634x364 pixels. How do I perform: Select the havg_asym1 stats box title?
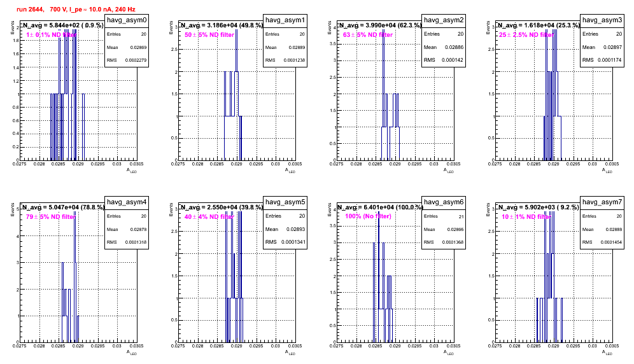pos(285,20)
